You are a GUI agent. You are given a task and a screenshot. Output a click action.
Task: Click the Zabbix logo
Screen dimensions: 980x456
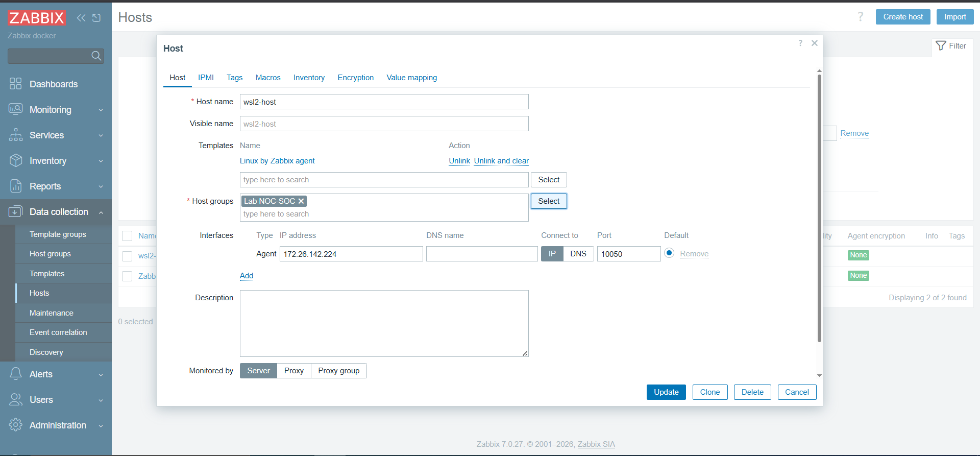pyautogui.click(x=37, y=18)
